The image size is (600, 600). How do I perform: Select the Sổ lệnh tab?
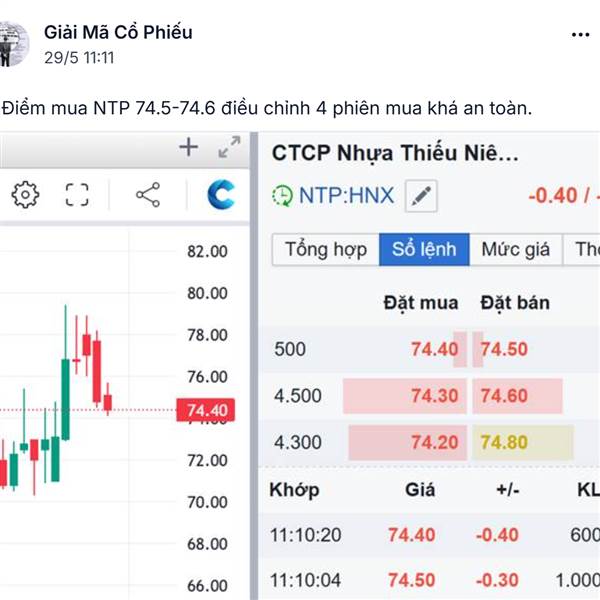tap(424, 249)
